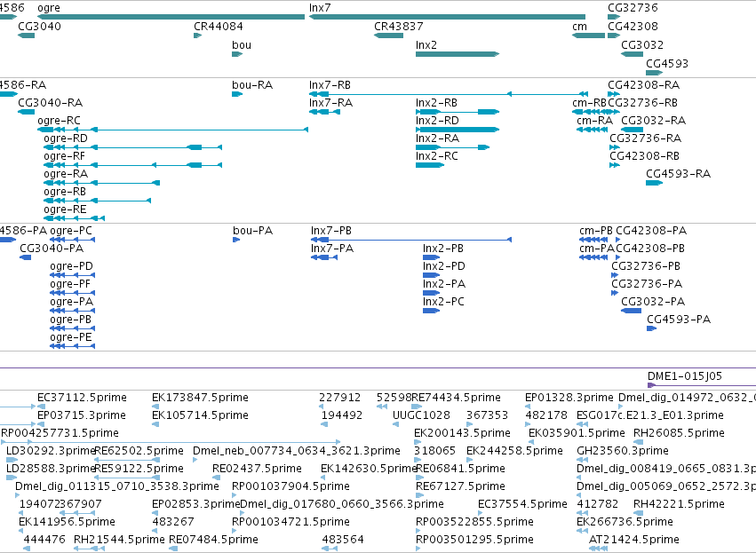Select the Inx2-PB protein label
The width and height of the screenshot is (756, 553).
443,249
